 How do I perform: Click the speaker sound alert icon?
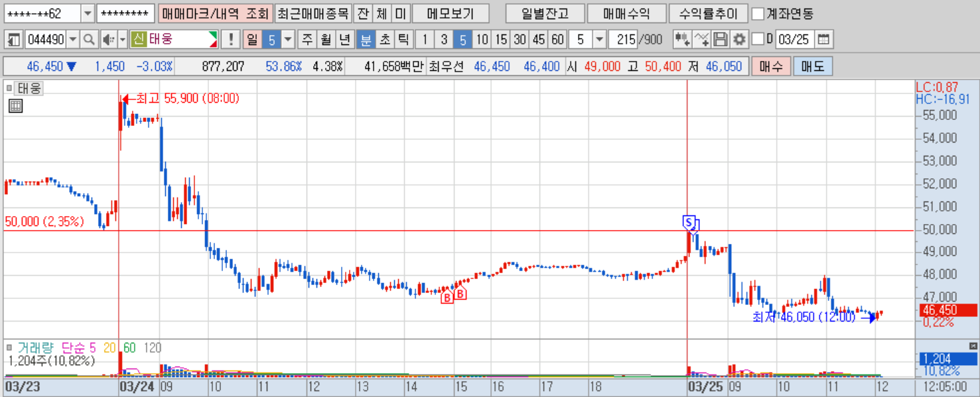pos(109,40)
